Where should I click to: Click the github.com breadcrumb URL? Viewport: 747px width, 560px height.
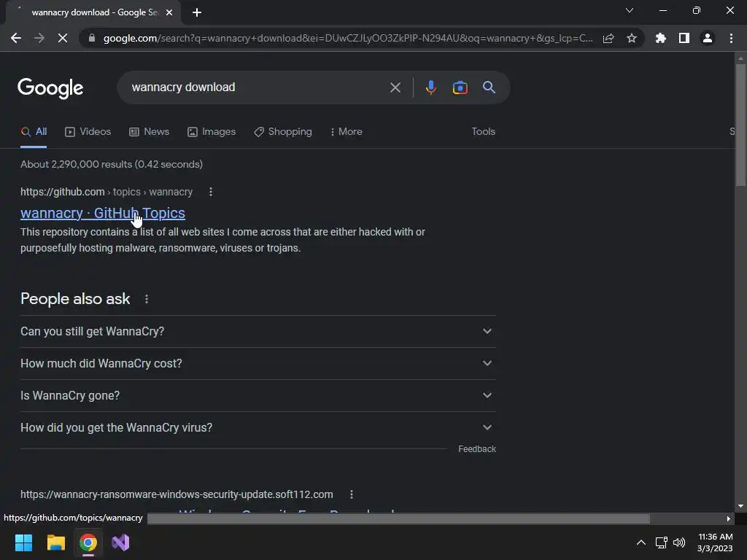[x=107, y=192]
